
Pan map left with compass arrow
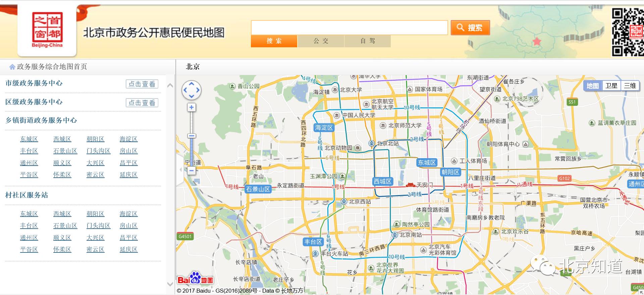click(185, 90)
